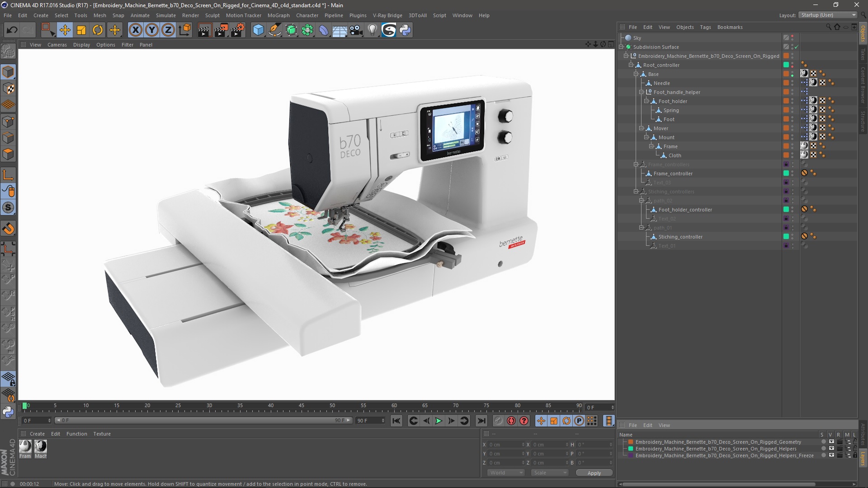Switch to Model mode icon

pyautogui.click(x=8, y=72)
